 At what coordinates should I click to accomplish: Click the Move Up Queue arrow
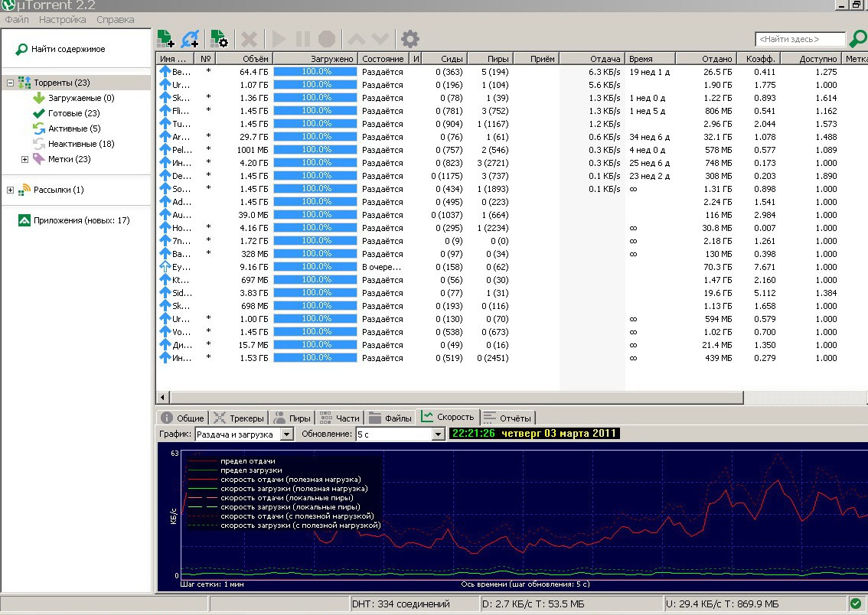point(357,39)
